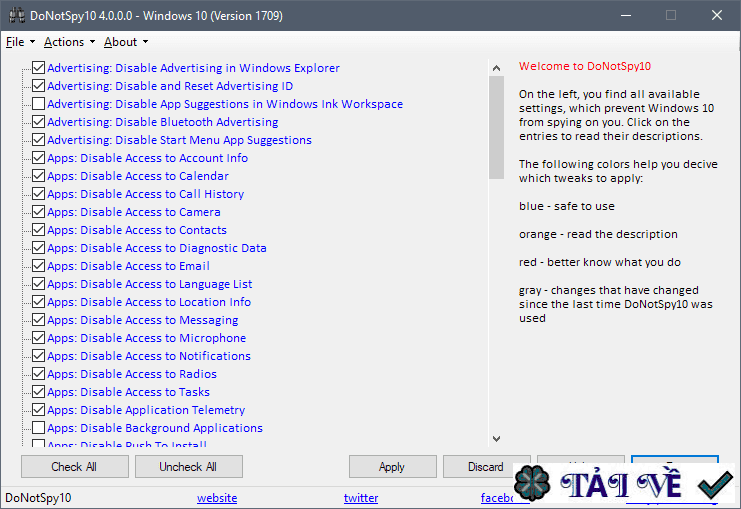
Task: Select 'Disable Access to Microphone' entry text
Action: click(x=146, y=338)
